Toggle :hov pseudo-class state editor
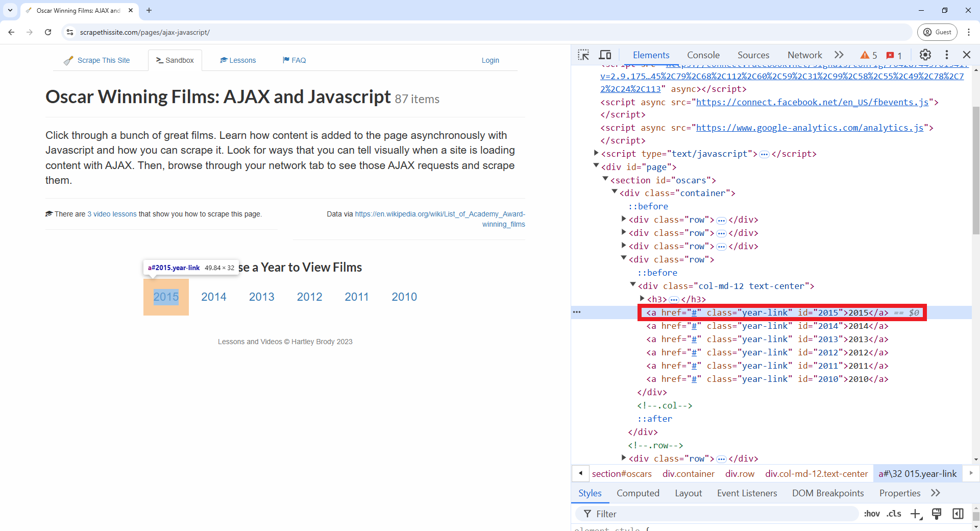 click(x=872, y=514)
